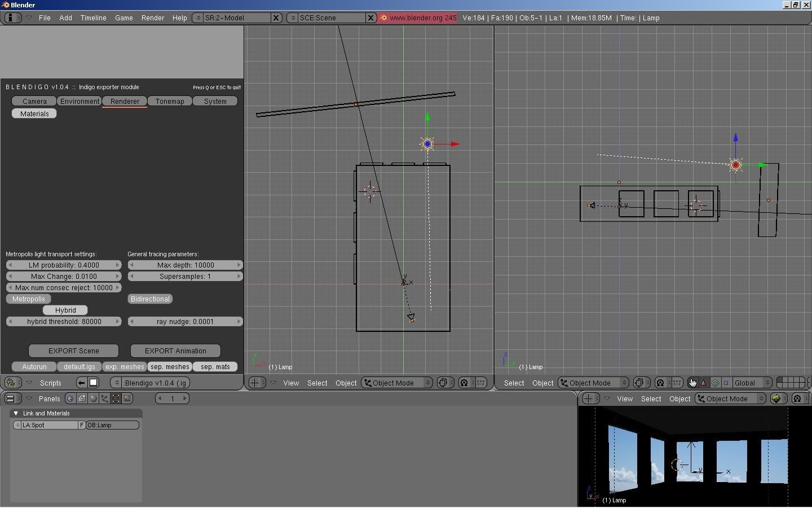Open the Add menu

pyautogui.click(x=65, y=17)
